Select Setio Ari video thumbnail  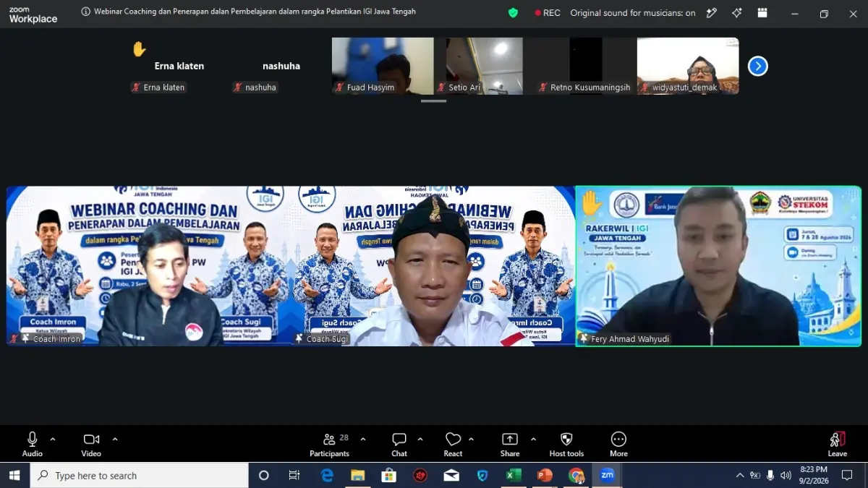point(485,66)
